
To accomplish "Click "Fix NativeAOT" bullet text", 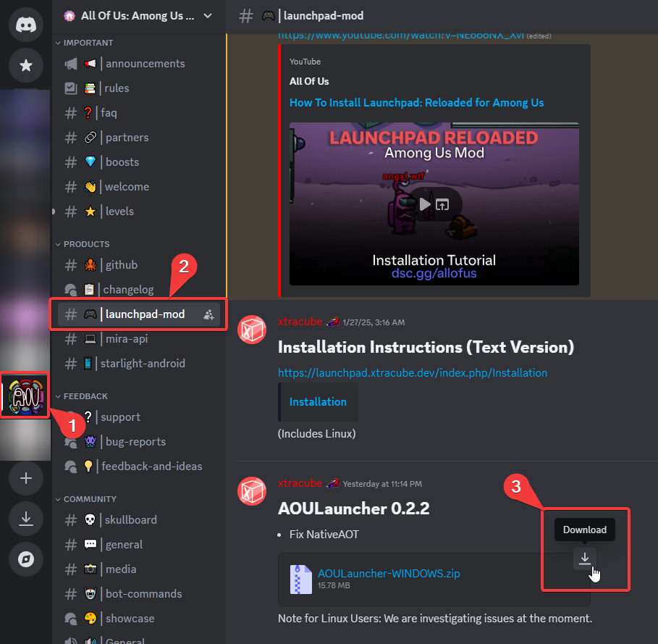I will pos(324,535).
